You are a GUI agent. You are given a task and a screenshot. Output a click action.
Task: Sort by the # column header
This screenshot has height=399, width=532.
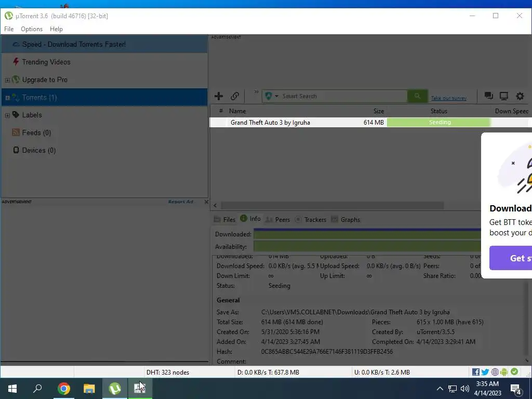[221, 111]
